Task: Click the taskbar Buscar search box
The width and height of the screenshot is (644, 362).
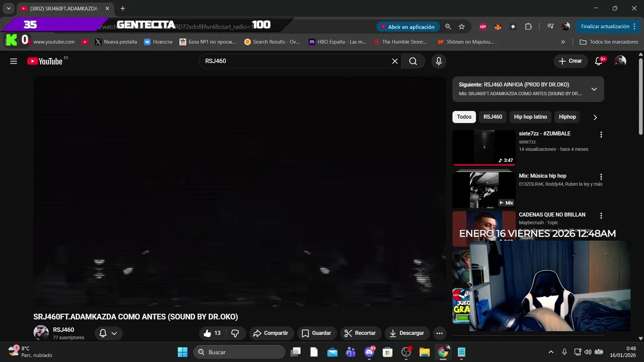Action: (x=239, y=352)
